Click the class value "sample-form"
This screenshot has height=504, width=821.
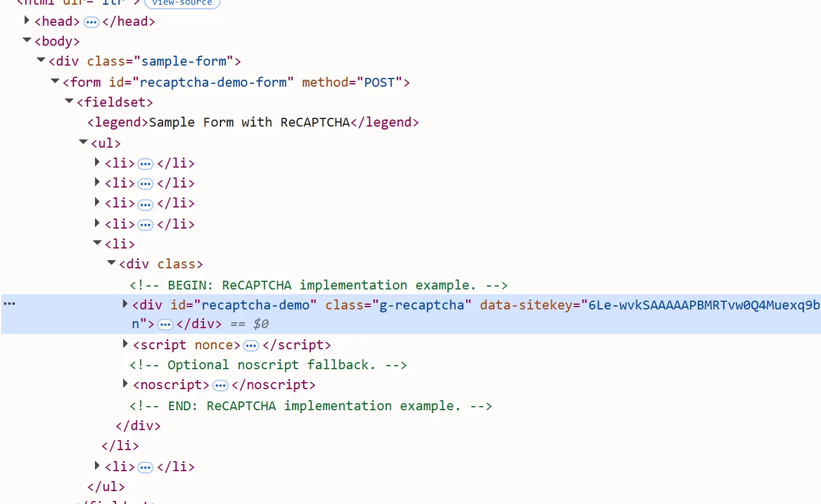click(x=184, y=62)
